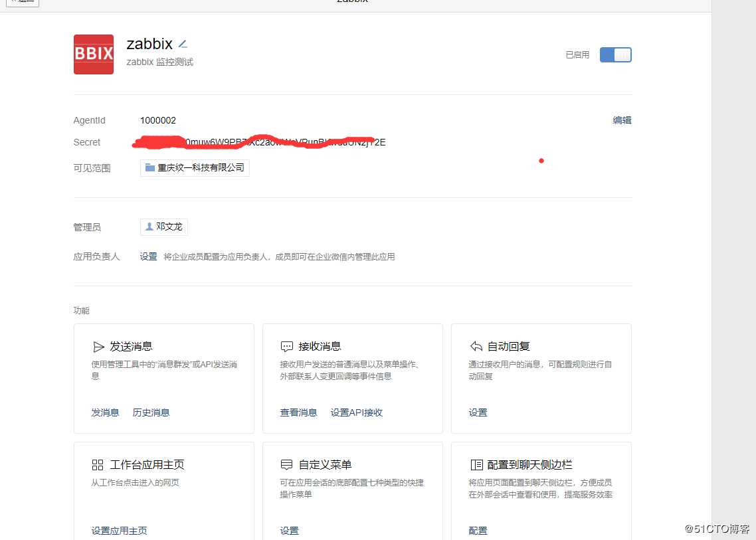
Task: Click the folder icon in visible range tag
Action: tap(150, 168)
